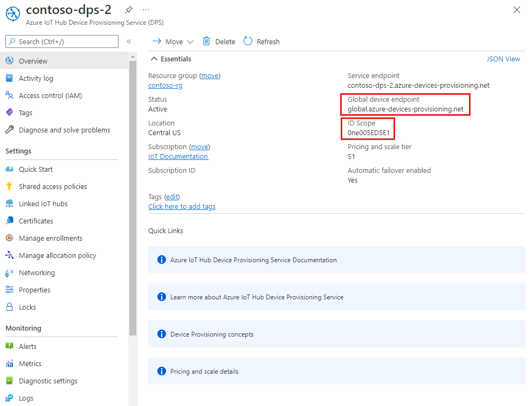Open the Move dropdown menu
The height and width of the screenshot is (406, 532).
click(x=172, y=41)
